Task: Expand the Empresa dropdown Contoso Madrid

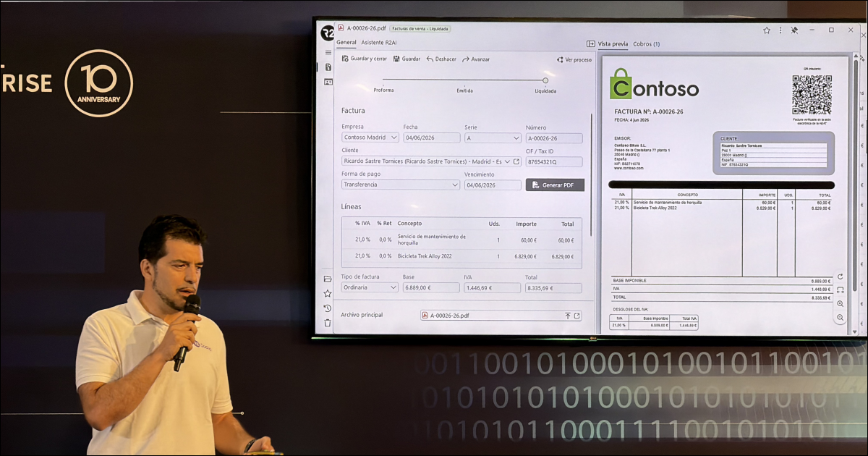Action: [x=370, y=138]
